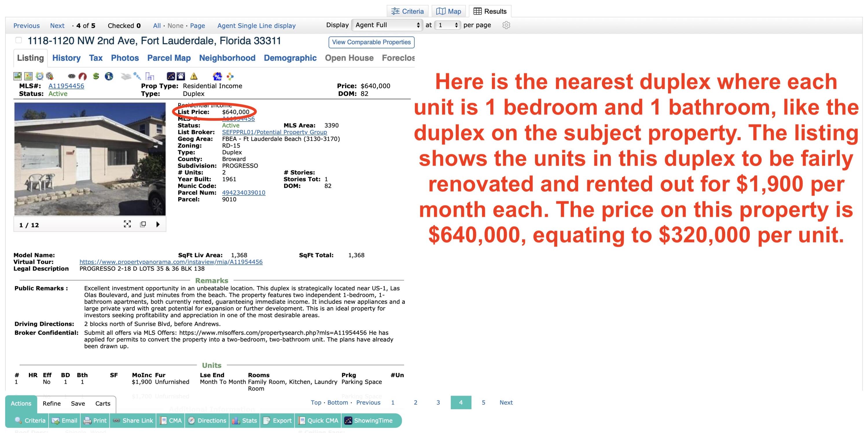This screenshot has height=433, width=868.
Task: Click the alarm clock history icon
Action: pos(39,76)
